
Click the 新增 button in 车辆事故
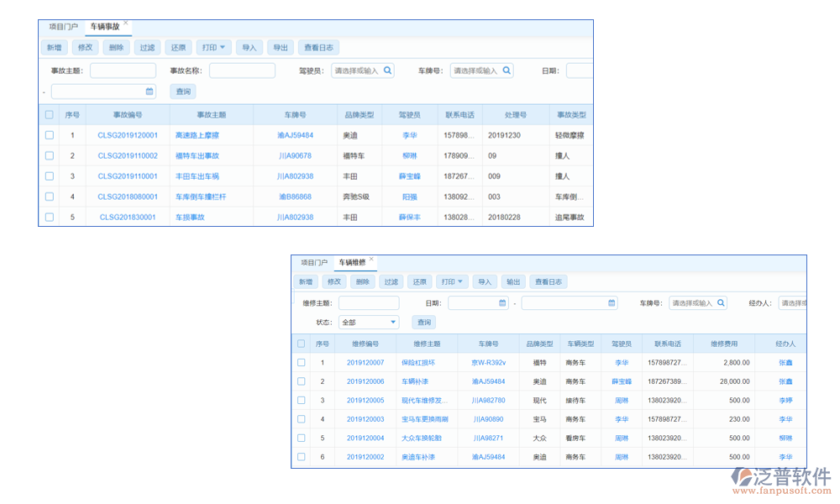54,47
